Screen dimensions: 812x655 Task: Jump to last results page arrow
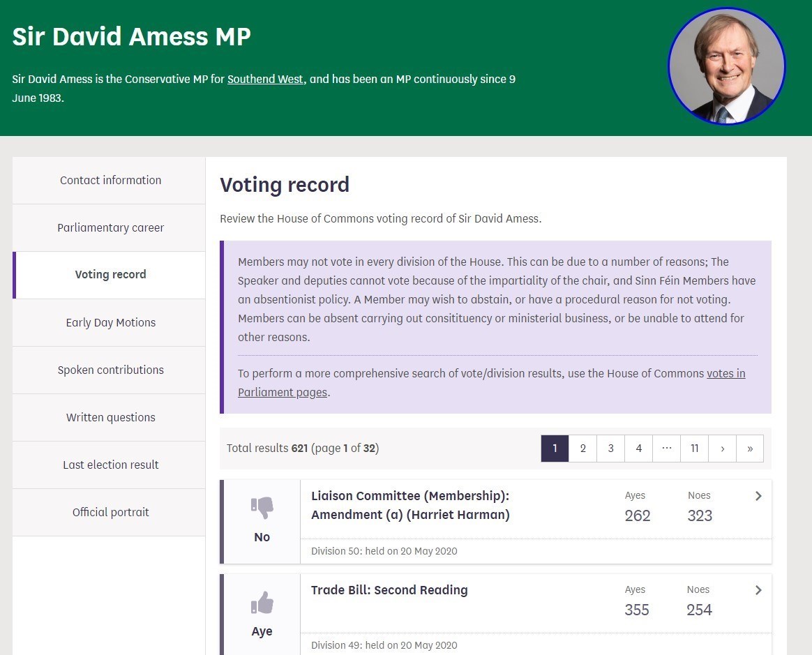[x=750, y=449]
